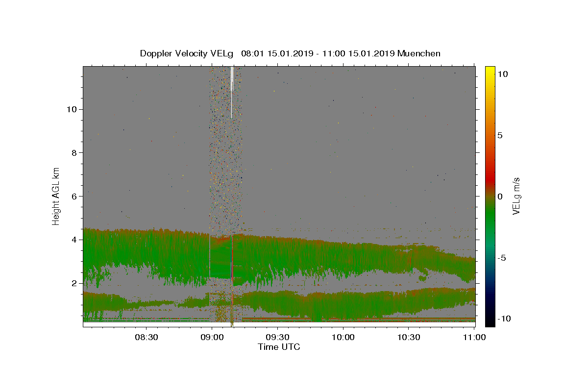Click the 08:30 time axis label
Viewport: 588px width, 392px height.
tap(146, 337)
